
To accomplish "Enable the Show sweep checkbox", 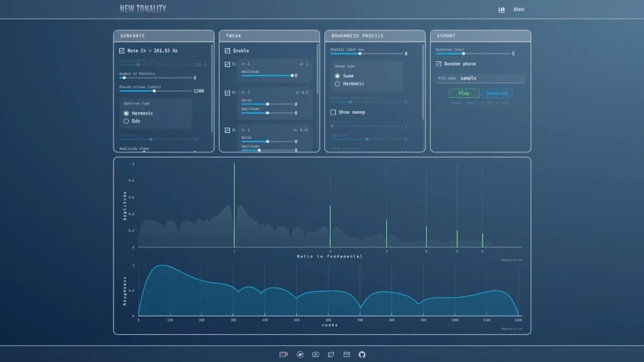I will [333, 112].
